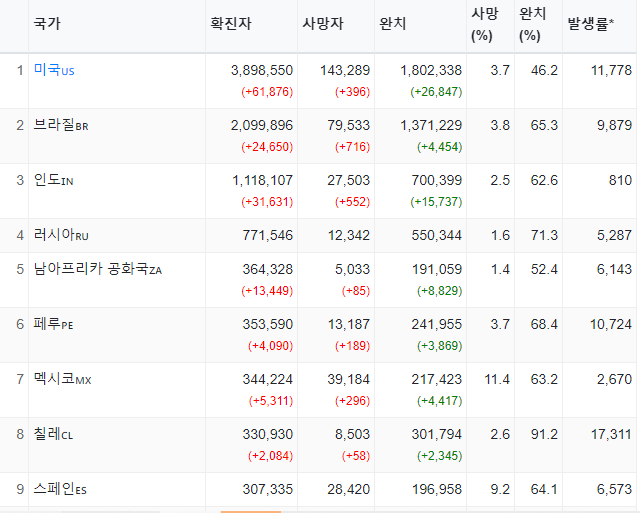Image resolution: width=640 pixels, height=513 pixels.
Task: Sort by the 국가 column header
Action: [47, 23]
